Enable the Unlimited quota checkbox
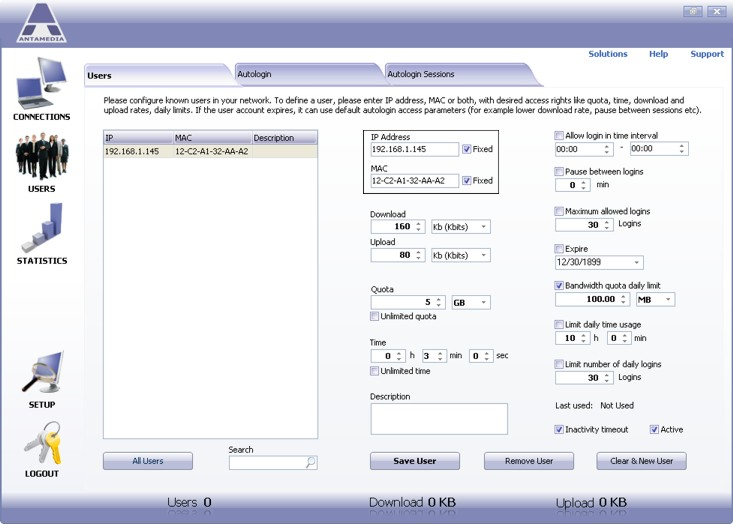Screen dimensions: 733x524 point(376,317)
